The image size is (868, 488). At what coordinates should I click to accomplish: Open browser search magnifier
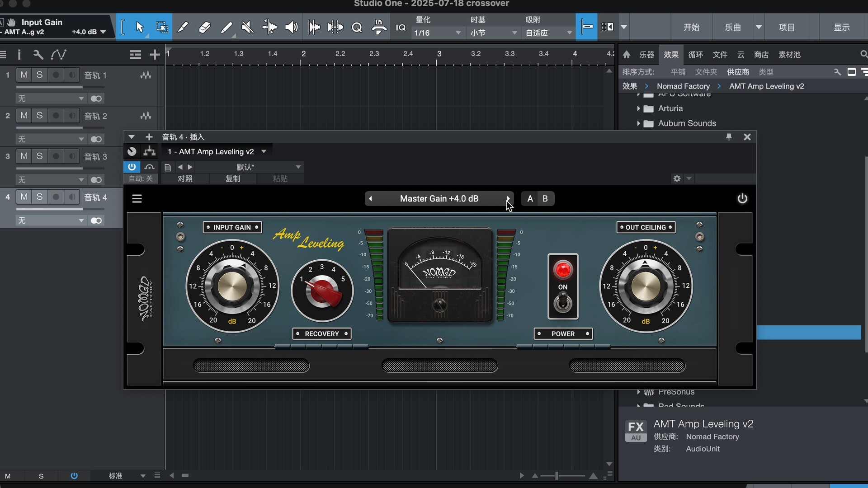(863, 54)
